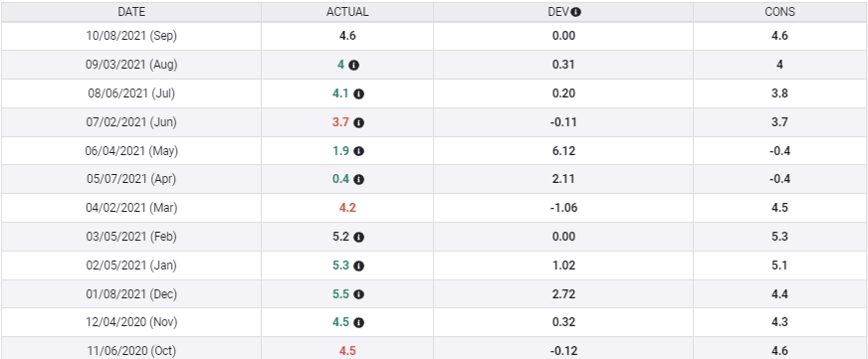868x359 pixels.
Task: Click the 2.72 deviation value for Dec
Action: [x=563, y=294]
